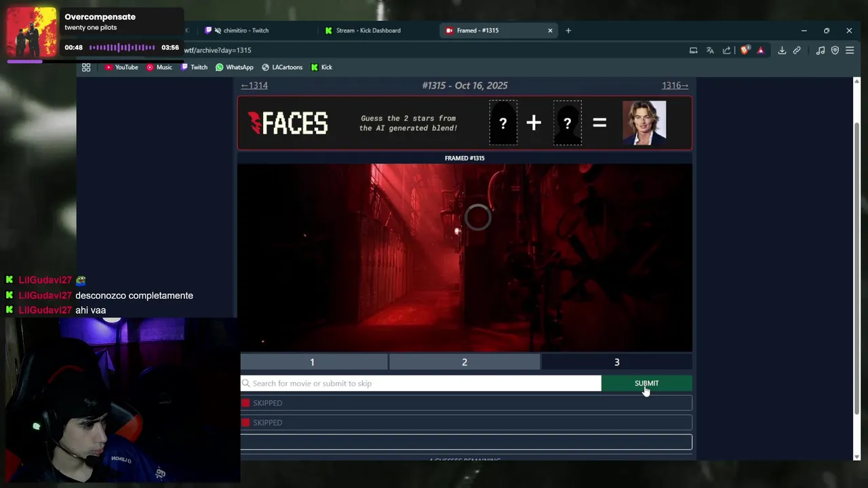This screenshot has height=488, width=868.
Task: Click the green SUBMIT button
Action: [x=646, y=384]
